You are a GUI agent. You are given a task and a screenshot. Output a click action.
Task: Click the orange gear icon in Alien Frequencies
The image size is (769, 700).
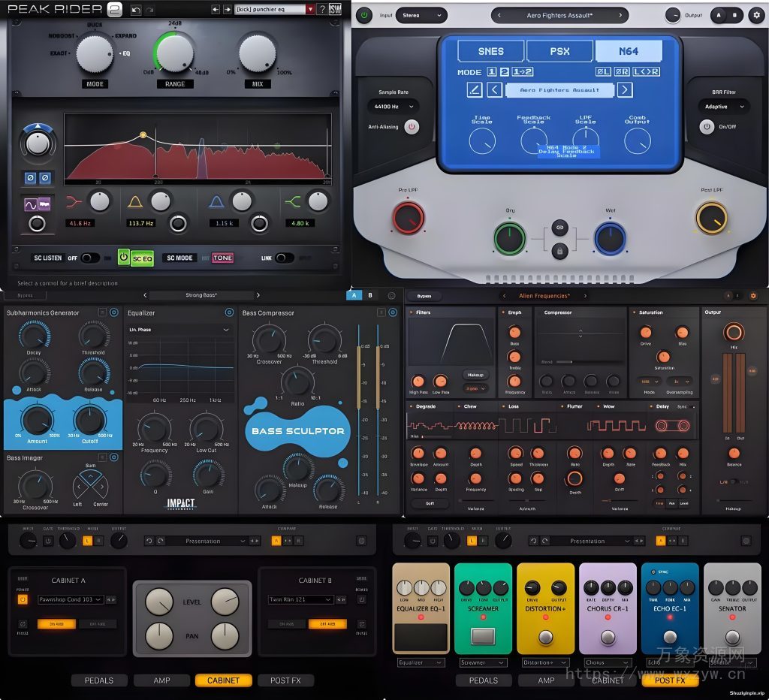[753, 295]
